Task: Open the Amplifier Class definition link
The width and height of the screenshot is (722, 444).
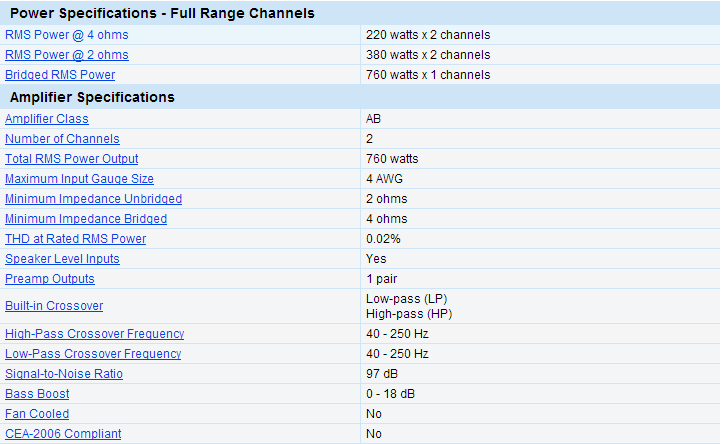Action: (x=46, y=119)
